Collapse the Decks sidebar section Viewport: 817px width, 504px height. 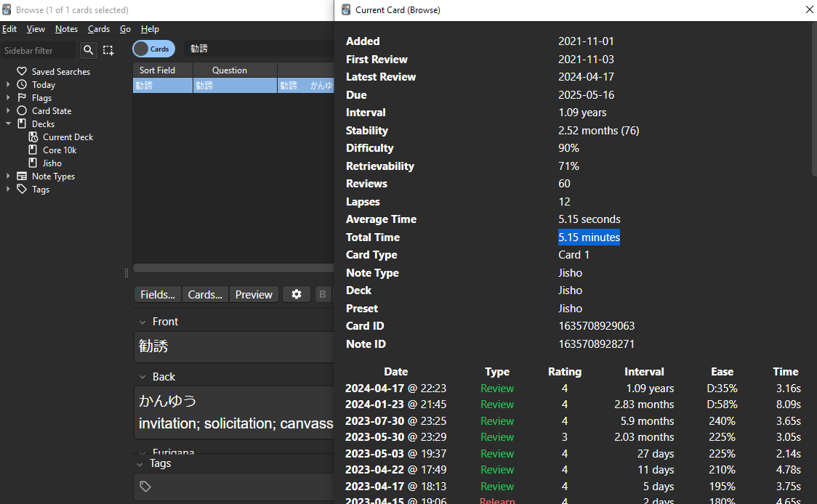click(8, 123)
